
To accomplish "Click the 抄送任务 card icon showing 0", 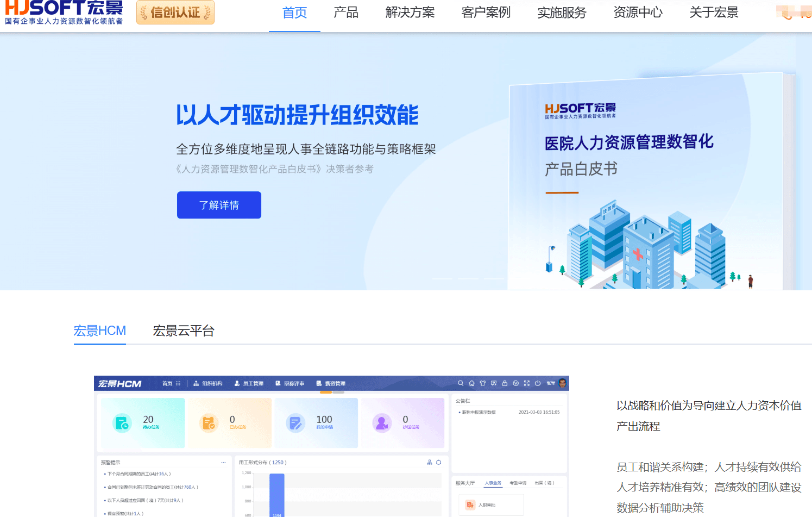I will tap(382, 423).
